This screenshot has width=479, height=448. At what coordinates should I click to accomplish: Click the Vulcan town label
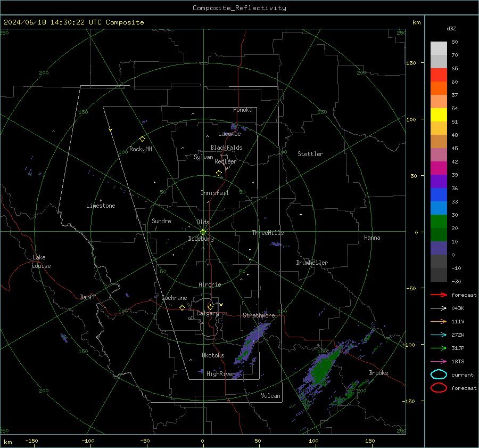click(x=271, y=396)
